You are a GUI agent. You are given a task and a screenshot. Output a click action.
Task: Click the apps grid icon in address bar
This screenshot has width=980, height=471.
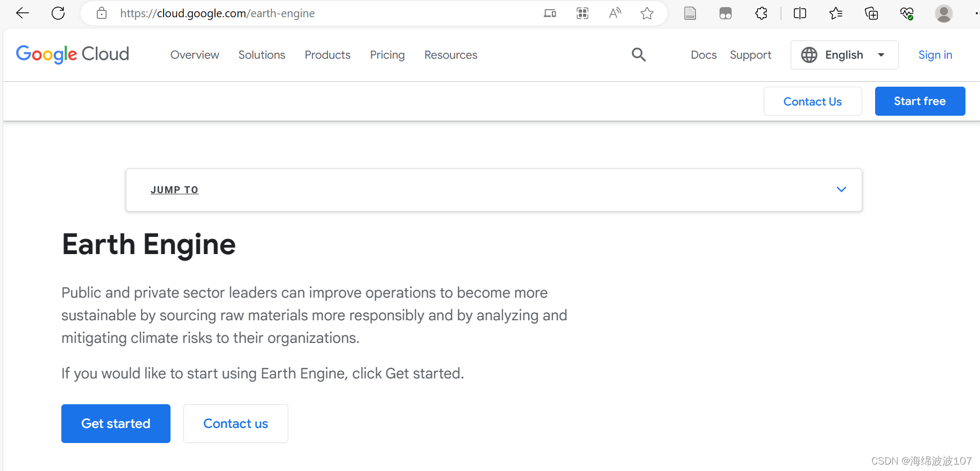tap(583, 13)
